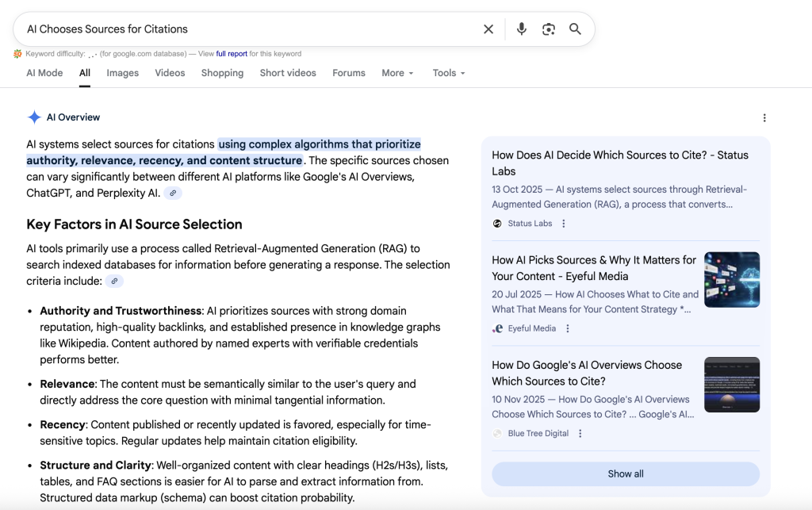
Task: Click the Blue Tree Digital article thumbnail
Action: coord(732,385)
